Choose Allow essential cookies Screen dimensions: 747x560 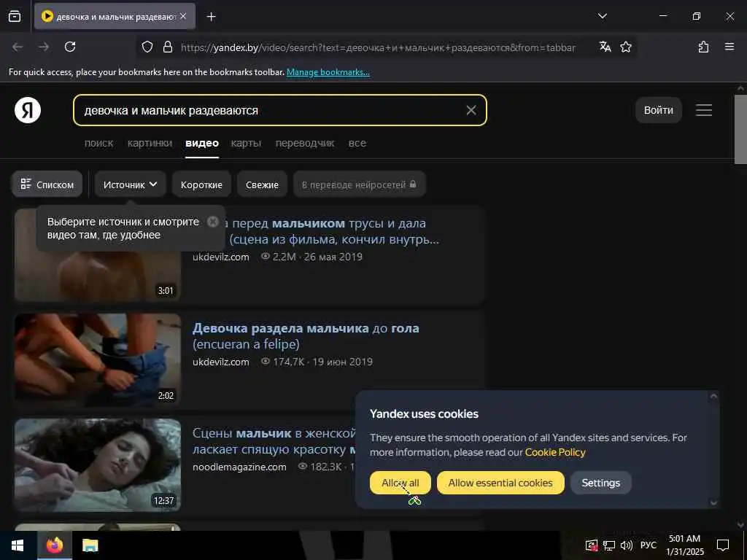pyautogui.click(x=500, y=483)
